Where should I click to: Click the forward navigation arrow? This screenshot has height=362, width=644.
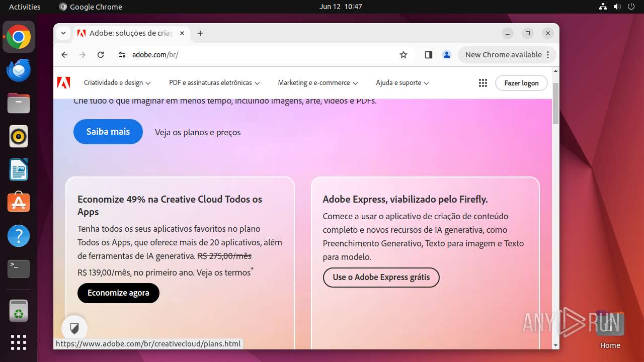83,55
